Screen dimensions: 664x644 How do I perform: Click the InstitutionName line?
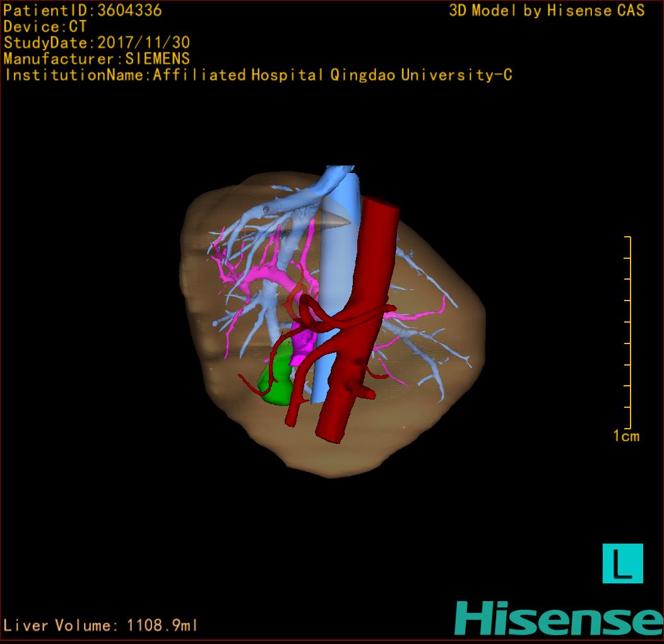258,75
